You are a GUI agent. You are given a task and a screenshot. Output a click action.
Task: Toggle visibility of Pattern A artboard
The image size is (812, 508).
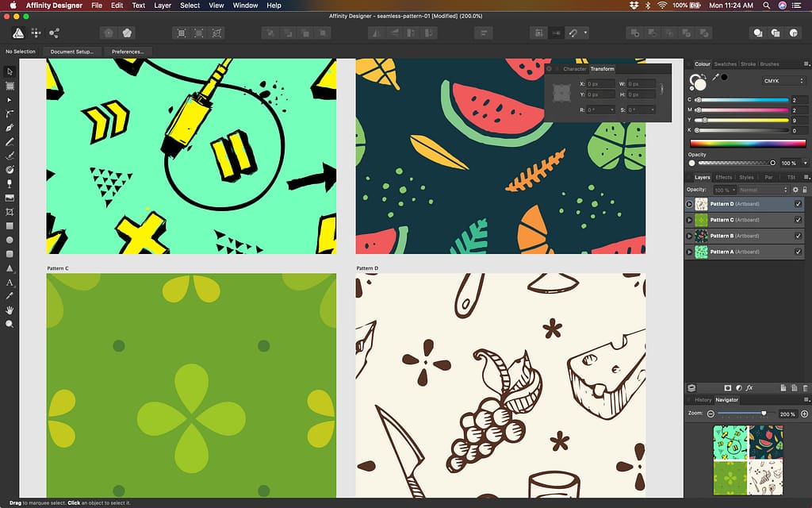tap(798, 252)
